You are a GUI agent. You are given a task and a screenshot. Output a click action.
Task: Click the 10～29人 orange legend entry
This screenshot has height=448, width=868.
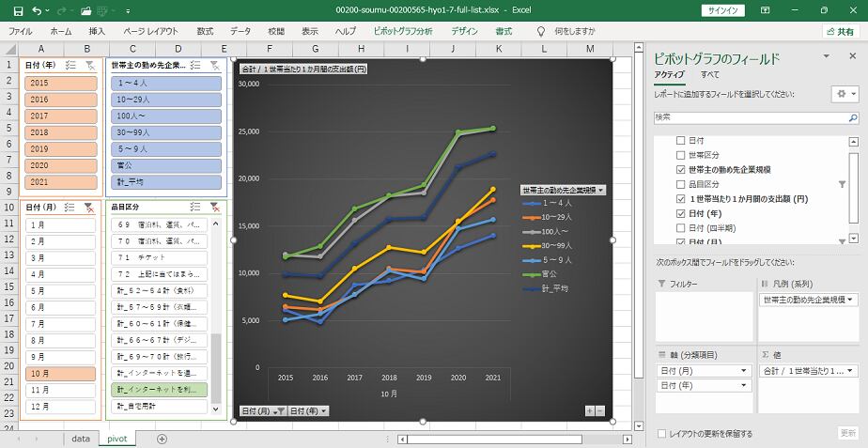click(548, 218)
